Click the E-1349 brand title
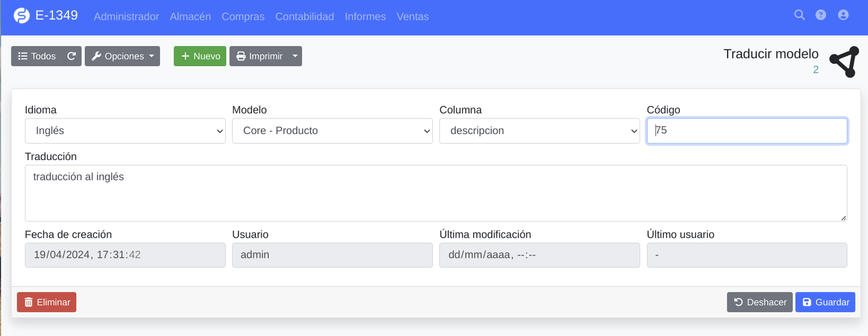 [x=56, y=15]
